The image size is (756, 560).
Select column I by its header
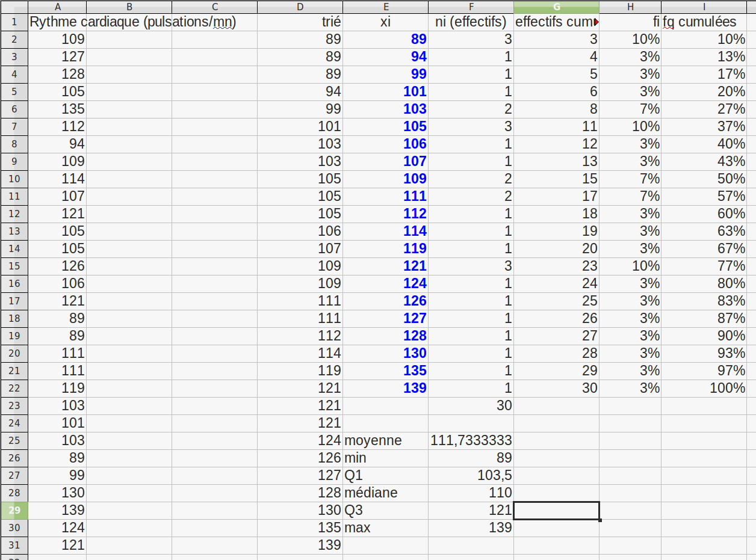coord(704,7)
